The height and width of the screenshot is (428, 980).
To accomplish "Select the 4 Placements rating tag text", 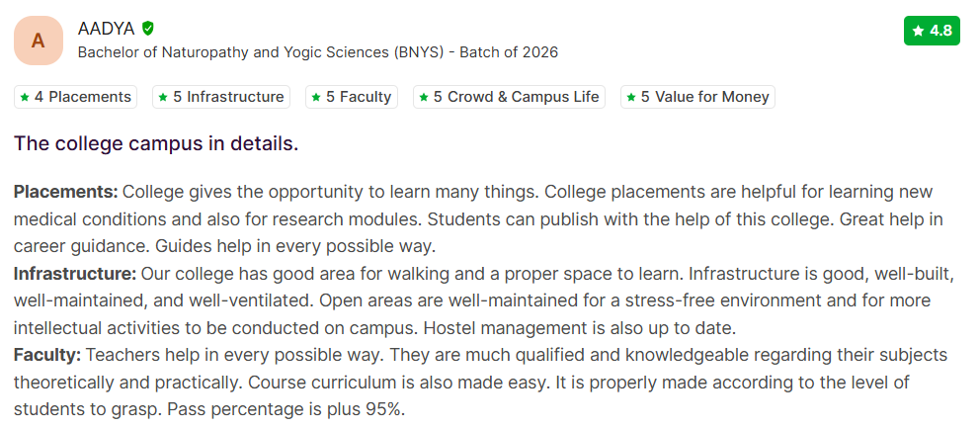I will pyautogui.click(x=83, y=97).
